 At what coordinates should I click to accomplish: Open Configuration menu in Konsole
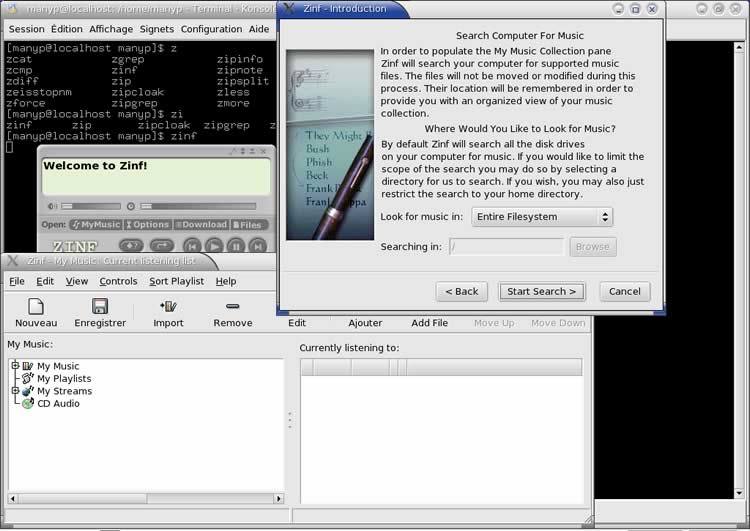click(x=211, y=29)
